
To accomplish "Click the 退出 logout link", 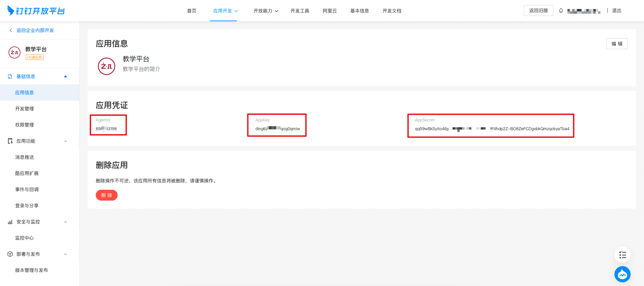I will (x=617, y=11).
